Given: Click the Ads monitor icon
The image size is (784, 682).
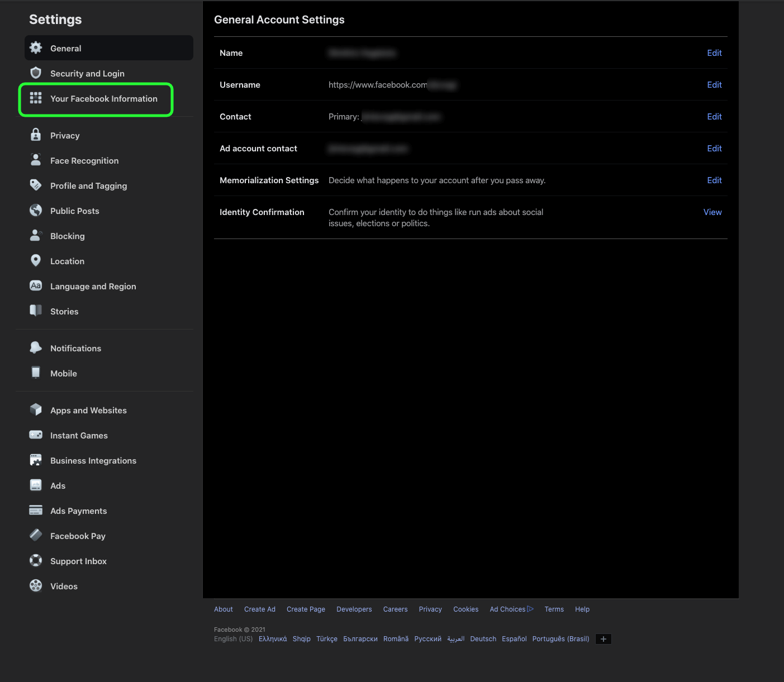Looking at the screenshot, I should click(36, 485).
